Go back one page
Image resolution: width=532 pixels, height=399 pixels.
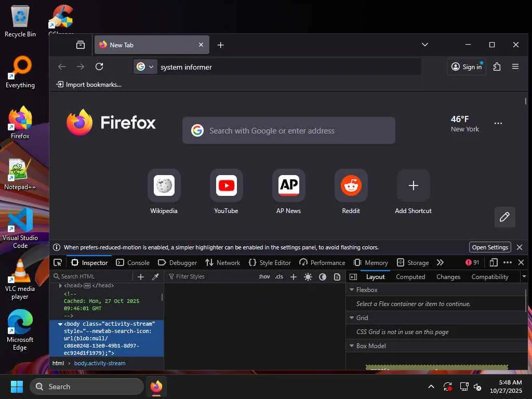pyautogui.click(x=62, y=66)
